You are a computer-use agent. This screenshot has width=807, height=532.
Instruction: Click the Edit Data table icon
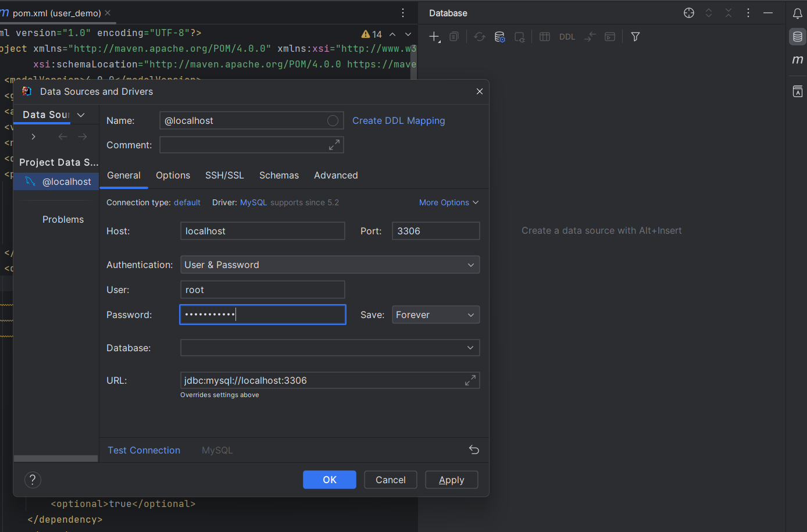point(545,37)
